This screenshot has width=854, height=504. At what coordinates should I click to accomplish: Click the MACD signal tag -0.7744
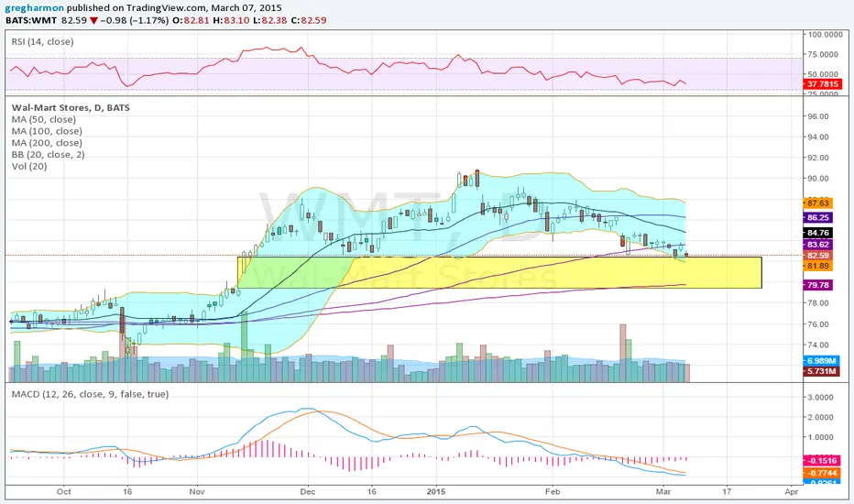pos(823,473)
